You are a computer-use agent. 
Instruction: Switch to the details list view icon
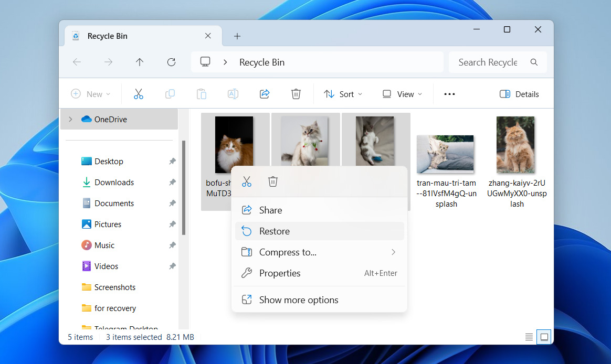pyautogui.click(x=529, y=337)
